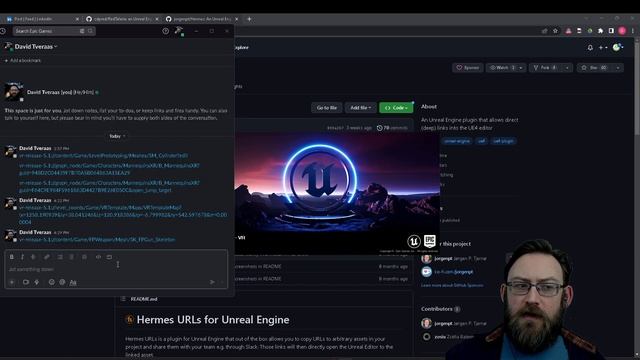Toggle inline code in Slack composer

click(x=98, y=257)
